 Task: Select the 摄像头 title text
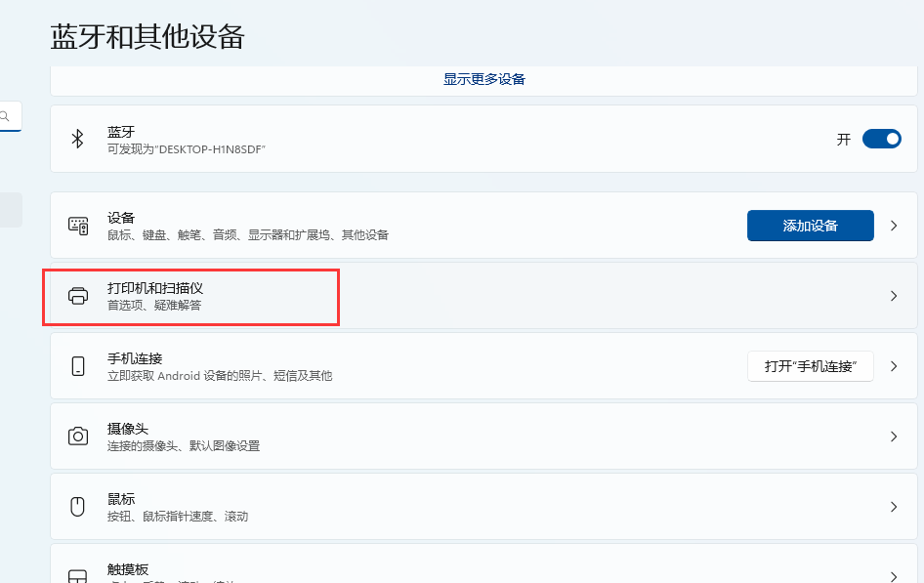tap(128, 429)
